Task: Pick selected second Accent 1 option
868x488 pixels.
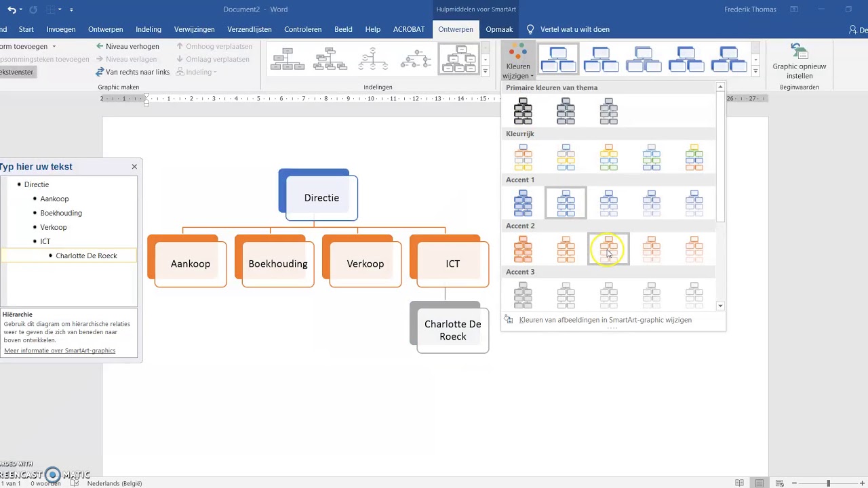Action: tap(566, 203)
